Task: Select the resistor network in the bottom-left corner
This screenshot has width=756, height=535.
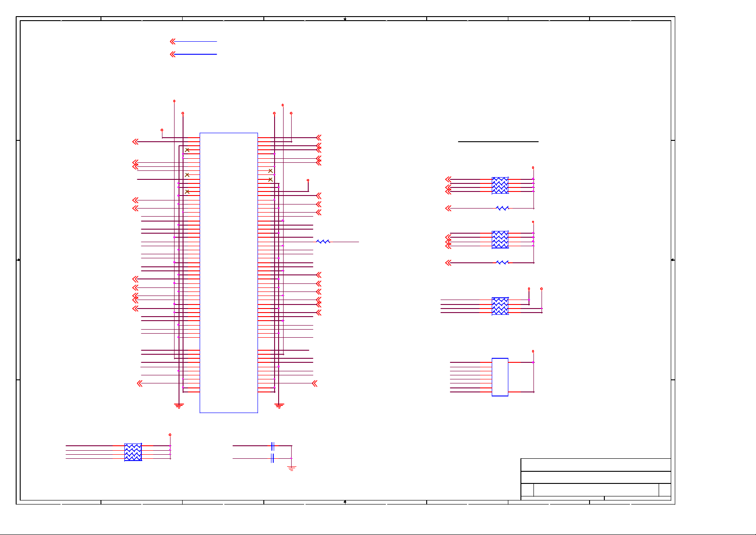Action: 133,452
